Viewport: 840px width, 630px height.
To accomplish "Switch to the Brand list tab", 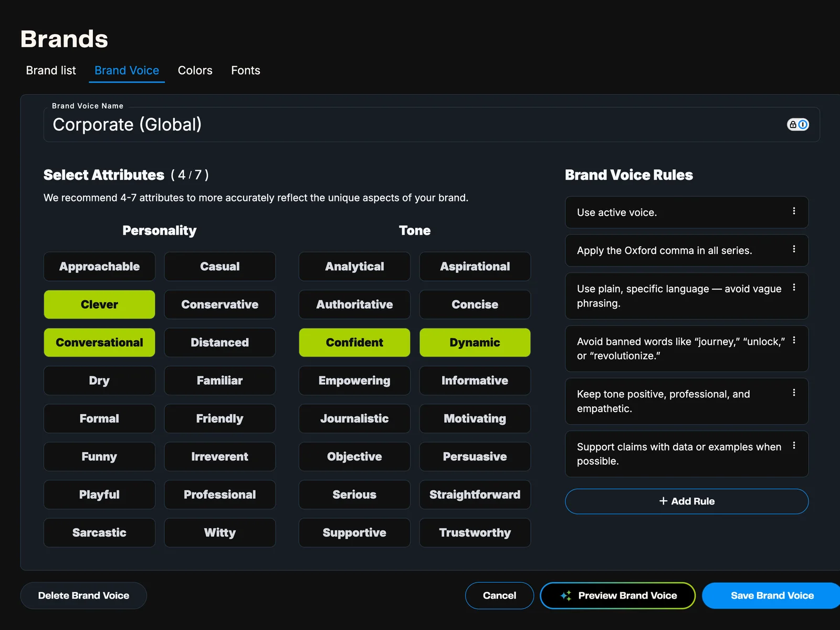I will (x=51, y=70).
